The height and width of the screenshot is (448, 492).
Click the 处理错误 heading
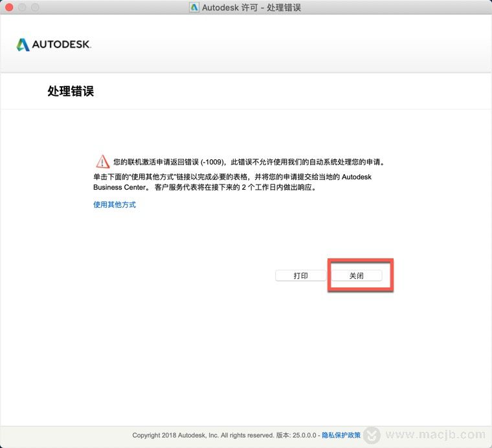coord(71,91)
